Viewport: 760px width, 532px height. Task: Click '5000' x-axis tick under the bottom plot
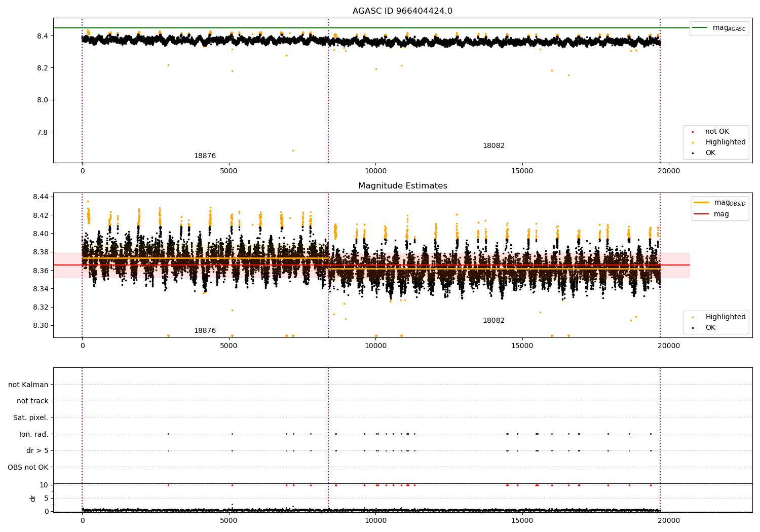click(x=229, y=521)
